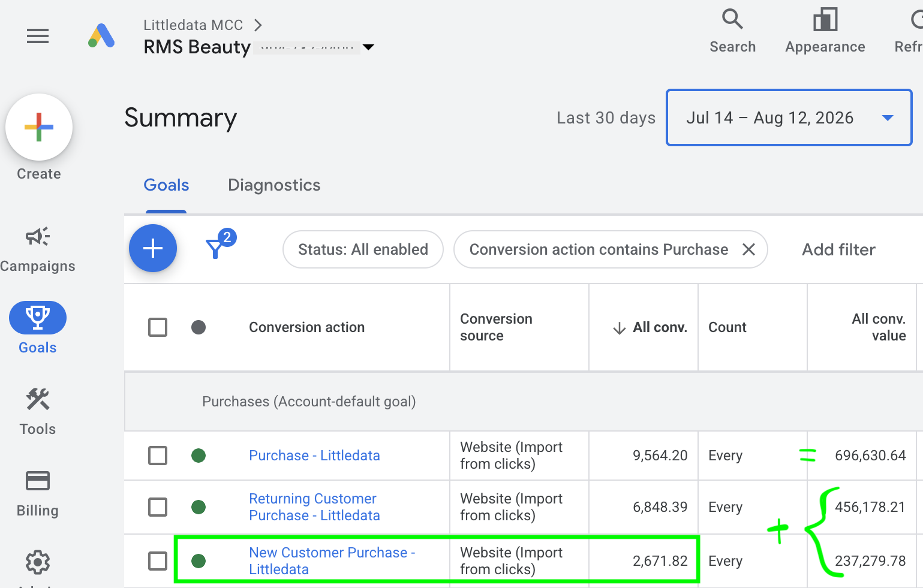Viewport: 923px width, 588px height.
Task: Click the status column header dot
Action: click(x=199, y=327)
